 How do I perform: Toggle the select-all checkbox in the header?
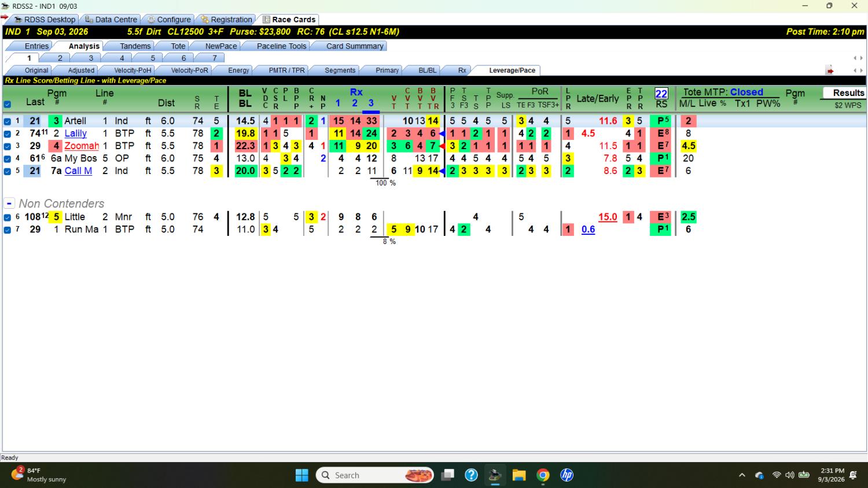(8, 105)
